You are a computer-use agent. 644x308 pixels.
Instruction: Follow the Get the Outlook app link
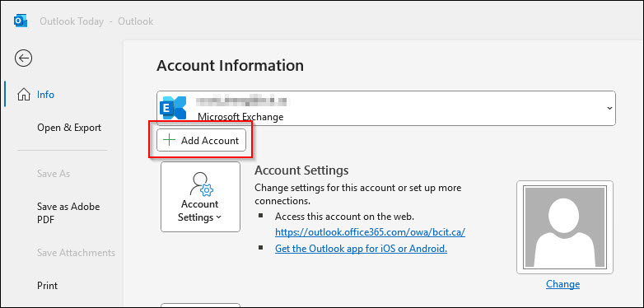pyautogui.click(x=361, y=249)
